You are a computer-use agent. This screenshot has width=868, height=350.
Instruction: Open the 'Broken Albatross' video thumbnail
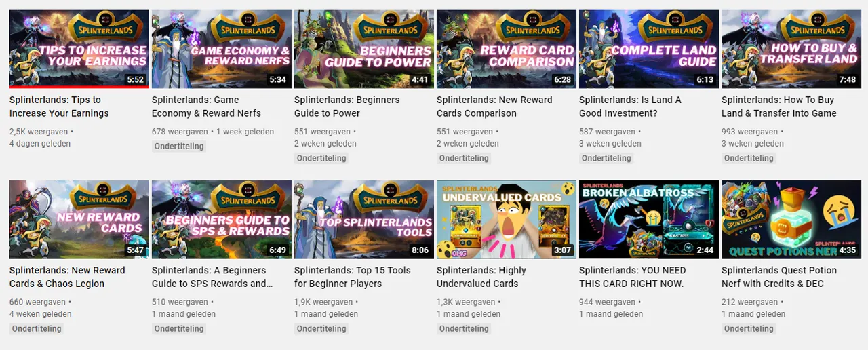click(649, 220)
